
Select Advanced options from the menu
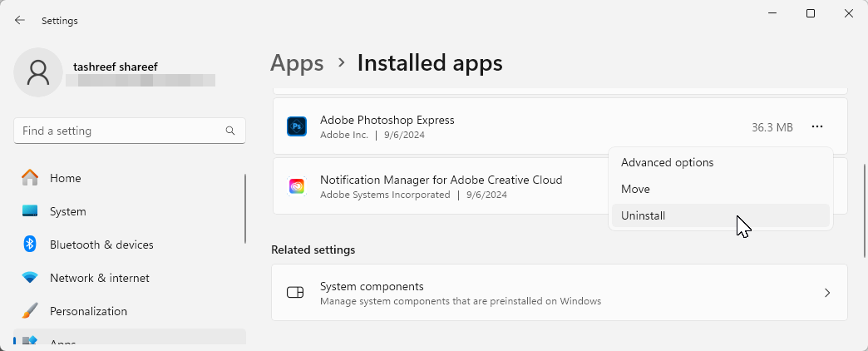pyautogui.click(x=720, y=162)
